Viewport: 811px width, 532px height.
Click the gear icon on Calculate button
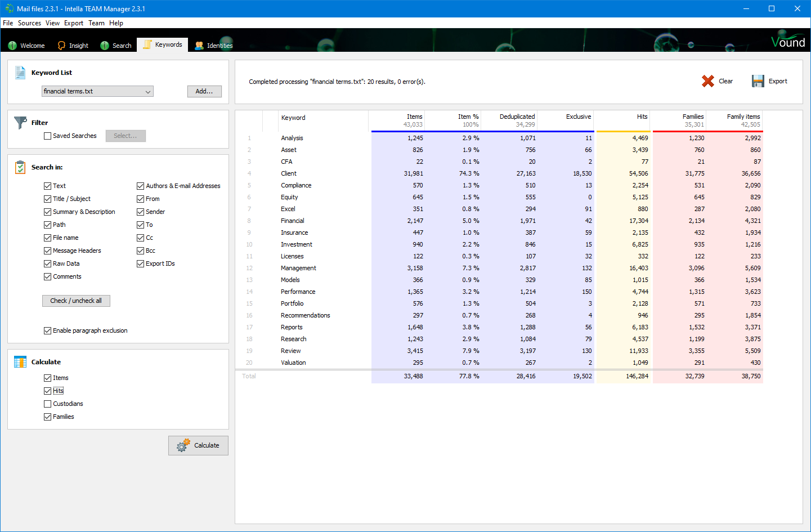click(x=183, y=446)
